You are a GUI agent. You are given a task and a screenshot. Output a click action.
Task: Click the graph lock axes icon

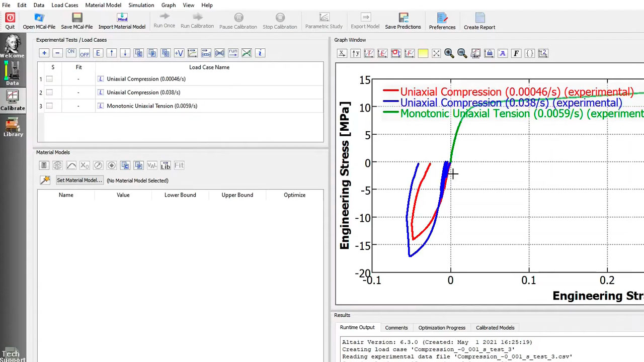pyautogui.click(x=489, y=53)
